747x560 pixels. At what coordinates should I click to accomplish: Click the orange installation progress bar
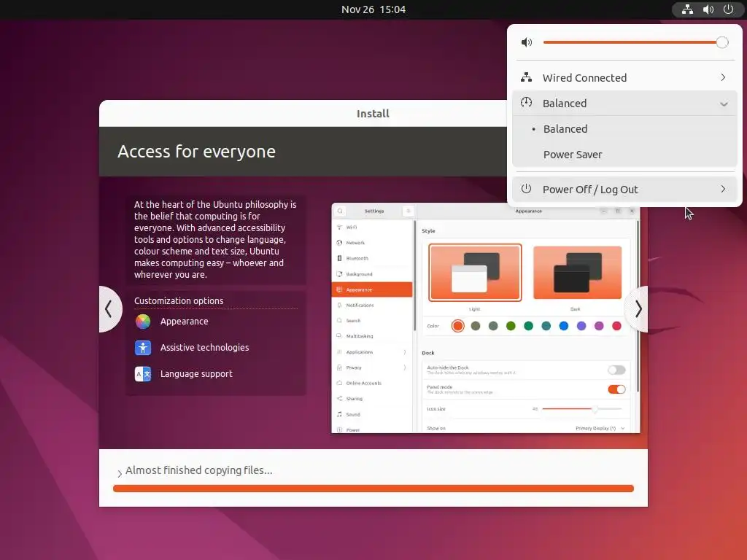(373, 489)
